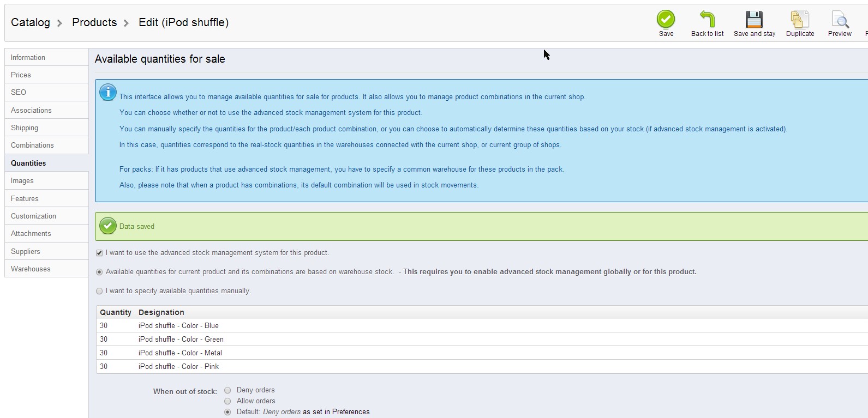Viewport: 868px width, 418px height.
Task: Open the Images tab
Action: pyautogui.click(x=46, y=180)
